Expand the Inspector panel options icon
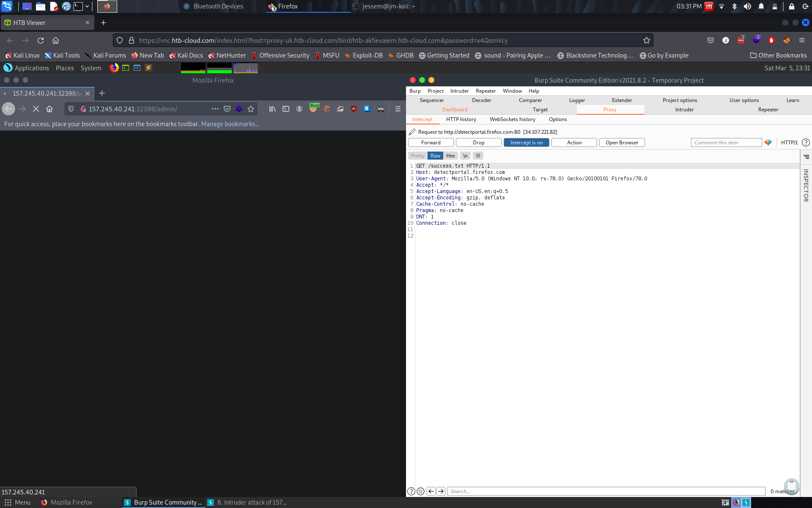This screenshot has height=508, width=812. 806,157
